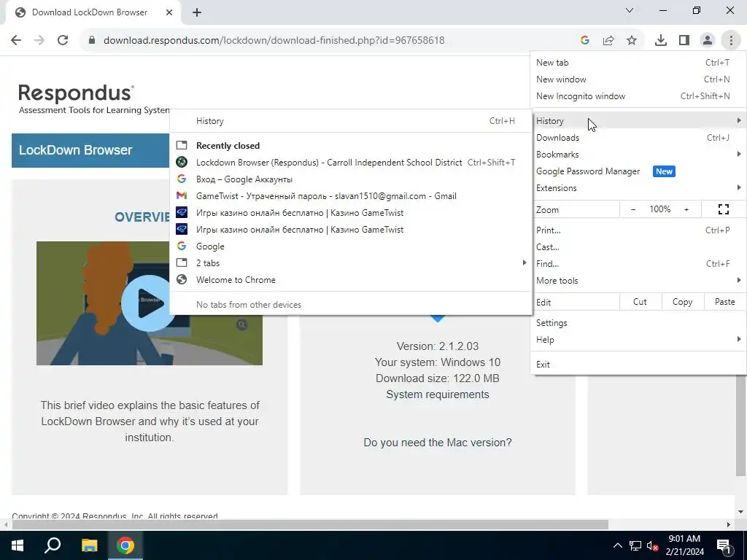Toggle the side panel icon
Image resolution: width=747 pixels, height=560 pixels.
click(684, 41)
